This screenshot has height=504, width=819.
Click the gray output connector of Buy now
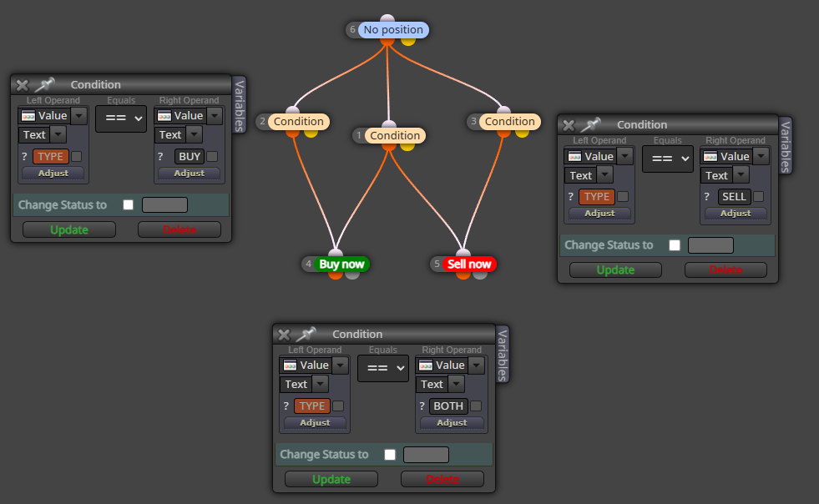click(352, 275)
